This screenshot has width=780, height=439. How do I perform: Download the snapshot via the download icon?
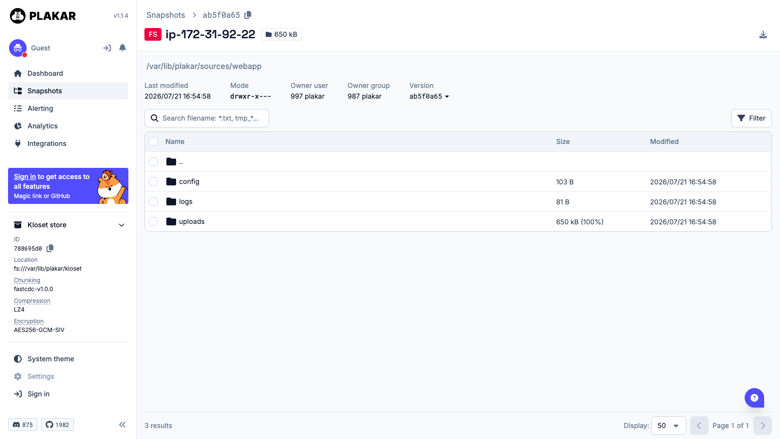[x=763, y=34]
